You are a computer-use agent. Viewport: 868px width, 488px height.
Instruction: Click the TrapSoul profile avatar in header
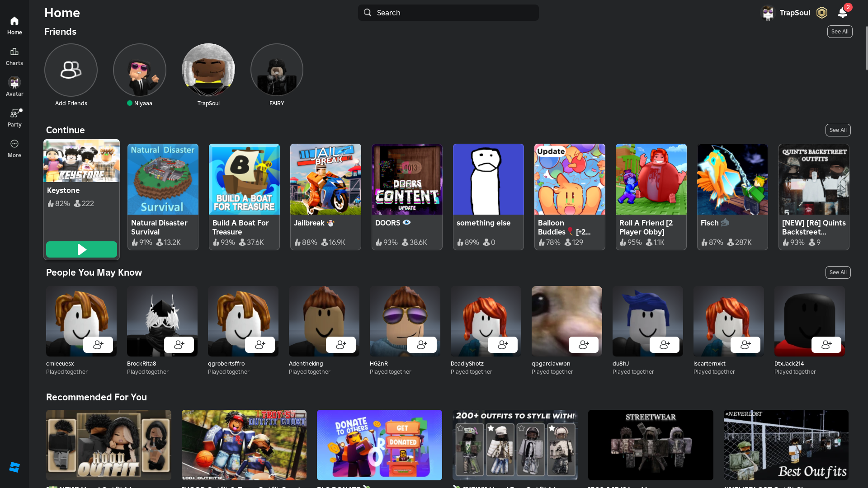coord(768,13)
